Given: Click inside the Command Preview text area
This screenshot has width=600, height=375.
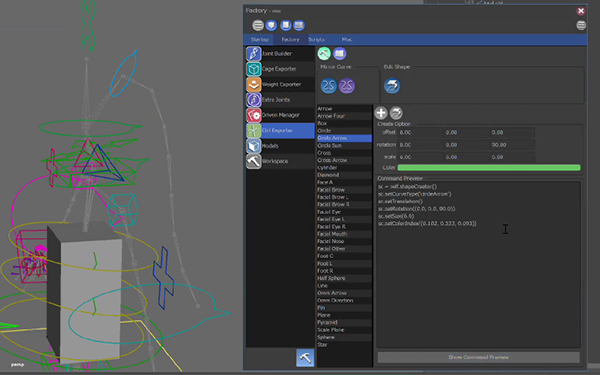Looking at the screenshot, I should (x=478, y=265).
